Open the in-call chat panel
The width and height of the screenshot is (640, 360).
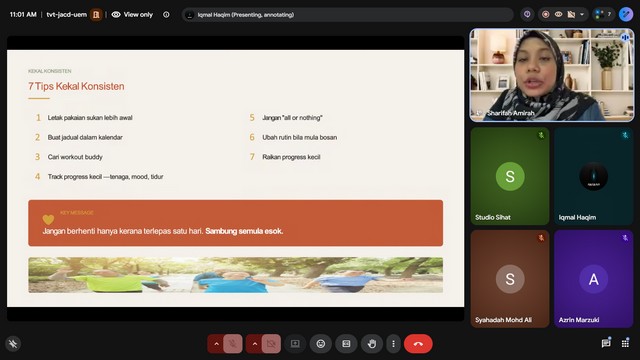pos(606,343)
